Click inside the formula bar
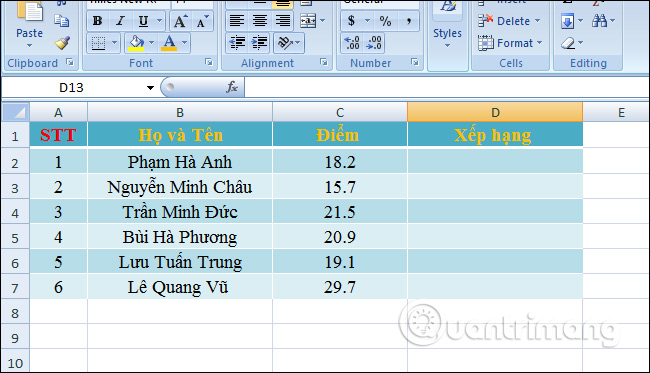The image size is (650, 373). click(x=446, y=87)
